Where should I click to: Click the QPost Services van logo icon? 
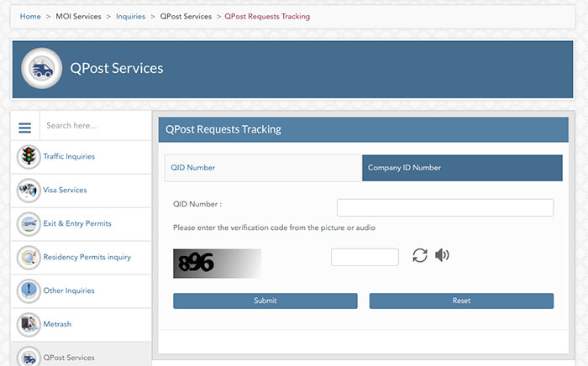(x=42, y=69)
